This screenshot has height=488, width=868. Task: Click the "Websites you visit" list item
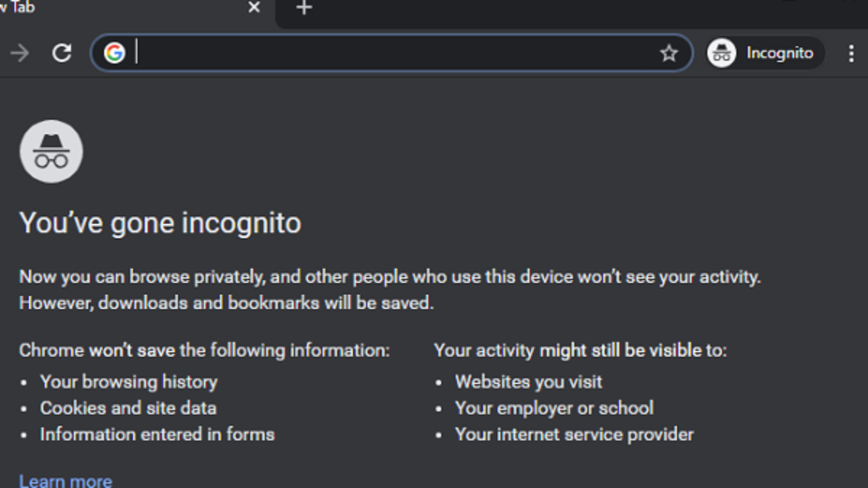pos(528,382)
